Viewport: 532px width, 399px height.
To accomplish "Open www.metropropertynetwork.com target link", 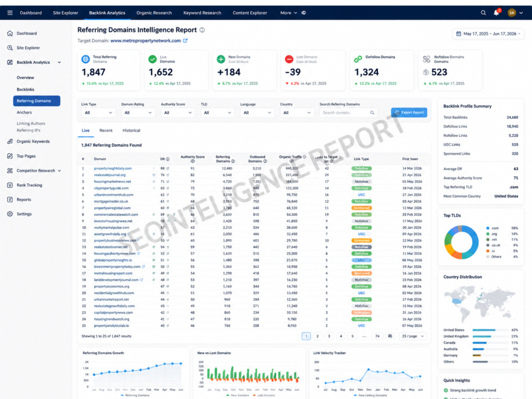I will click(x=146, y=41).
